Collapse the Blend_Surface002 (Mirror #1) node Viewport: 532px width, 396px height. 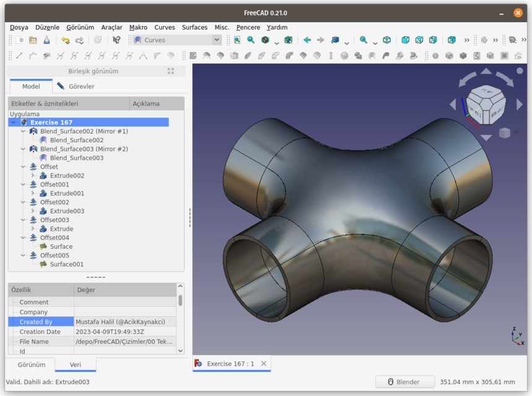coord(22,131)
